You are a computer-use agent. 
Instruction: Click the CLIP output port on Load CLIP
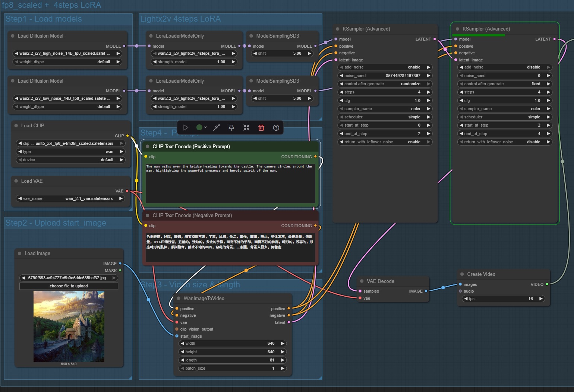point(127,136)
